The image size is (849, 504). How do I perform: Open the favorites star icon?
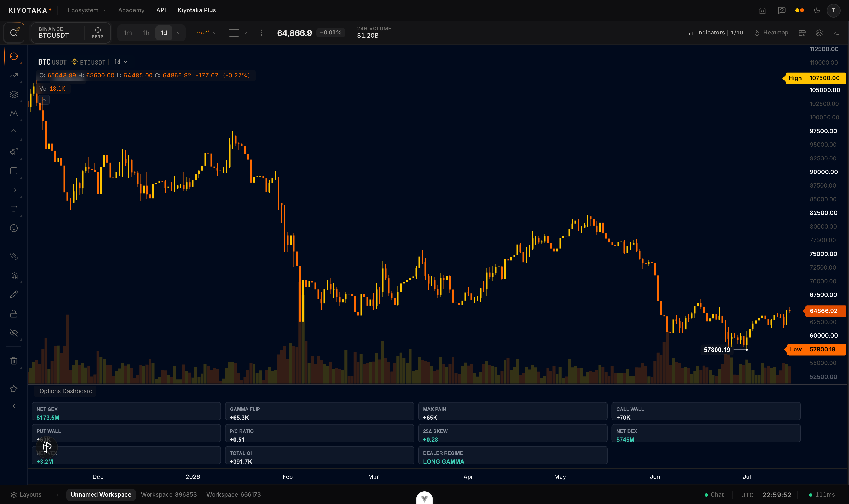[14, 389]
